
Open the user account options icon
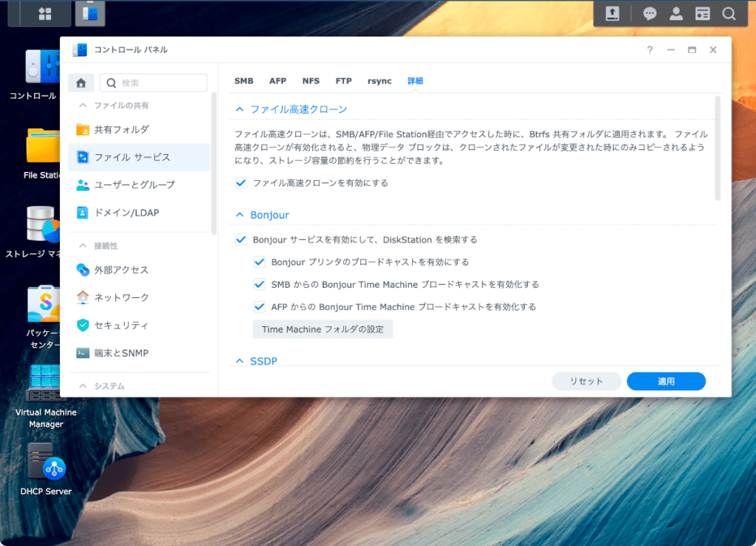[x=676, y=13]
